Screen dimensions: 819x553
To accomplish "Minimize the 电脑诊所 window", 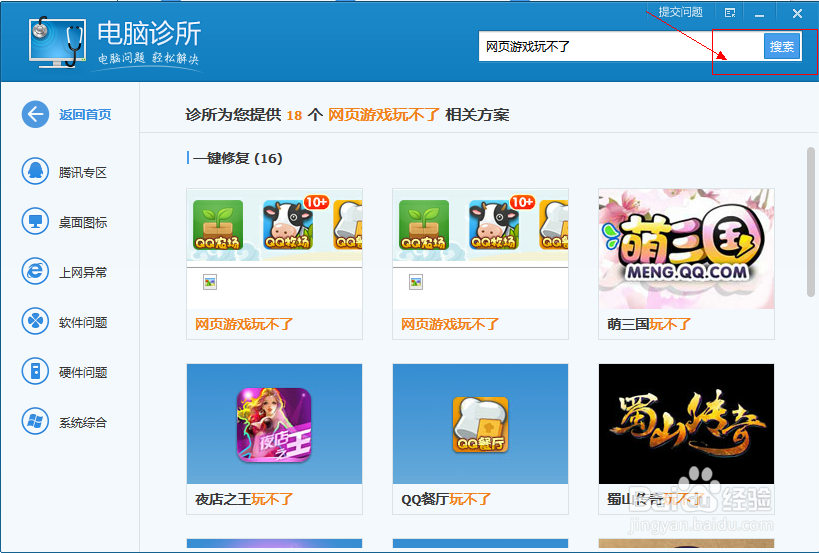I will point(759,14).
